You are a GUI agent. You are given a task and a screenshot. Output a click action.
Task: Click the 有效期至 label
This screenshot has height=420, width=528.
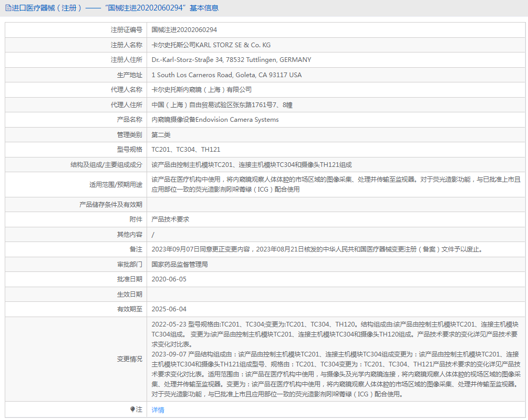point(130,309)
